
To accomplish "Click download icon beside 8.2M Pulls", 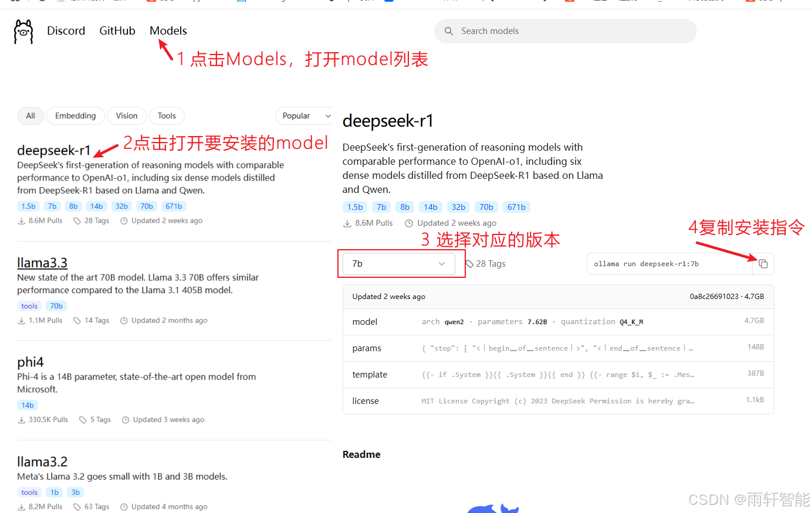I will 22,507.
